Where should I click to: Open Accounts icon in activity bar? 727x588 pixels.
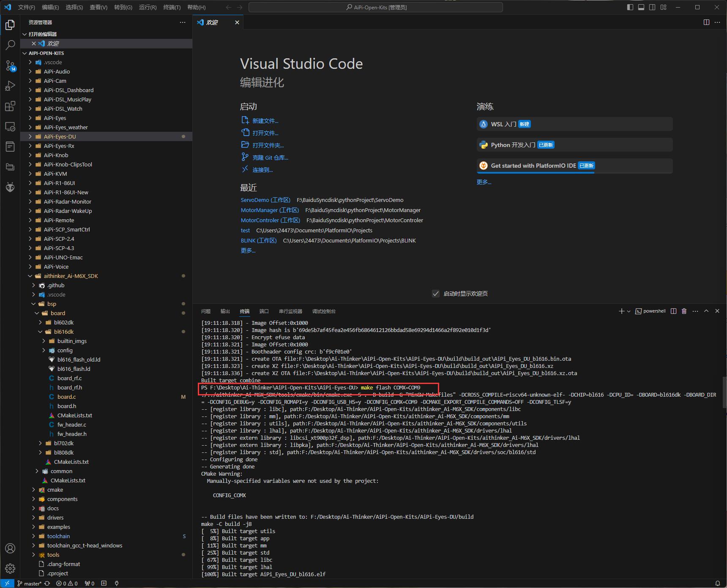(10, 548)
